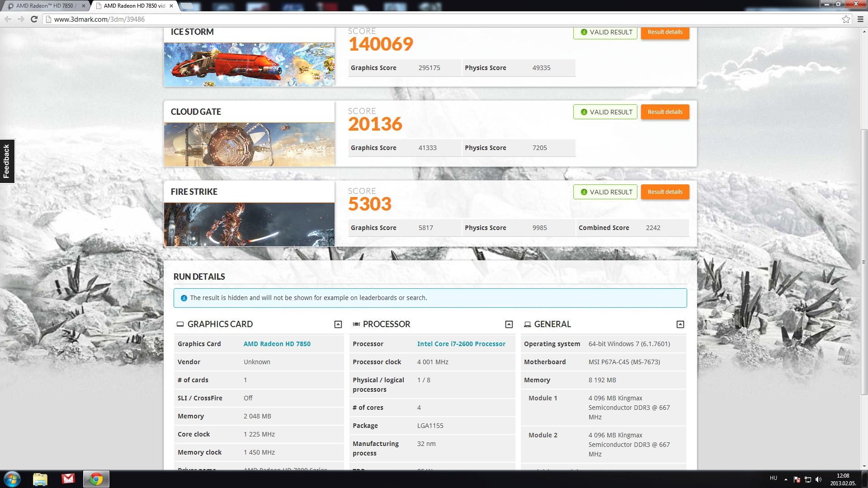Click the scrollbar down arrow
Image resolution: width=868 pixels, height=488 pixels.
point(864,466)
